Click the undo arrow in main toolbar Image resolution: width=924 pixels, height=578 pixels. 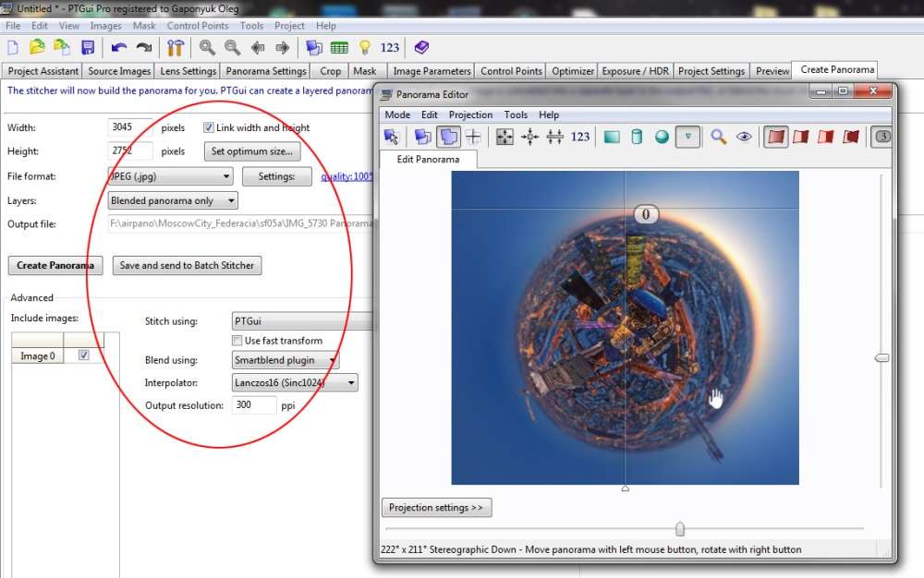(x=118, y=47)
